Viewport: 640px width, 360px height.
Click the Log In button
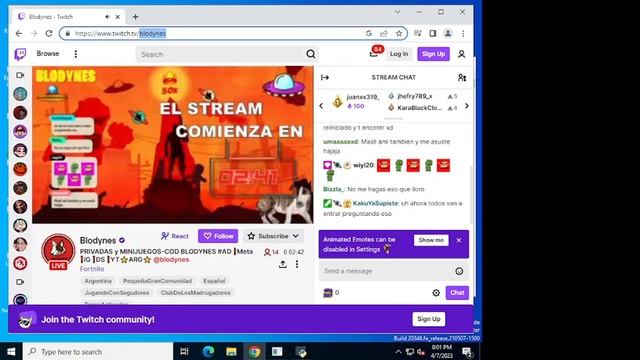(x=399, y=54)
